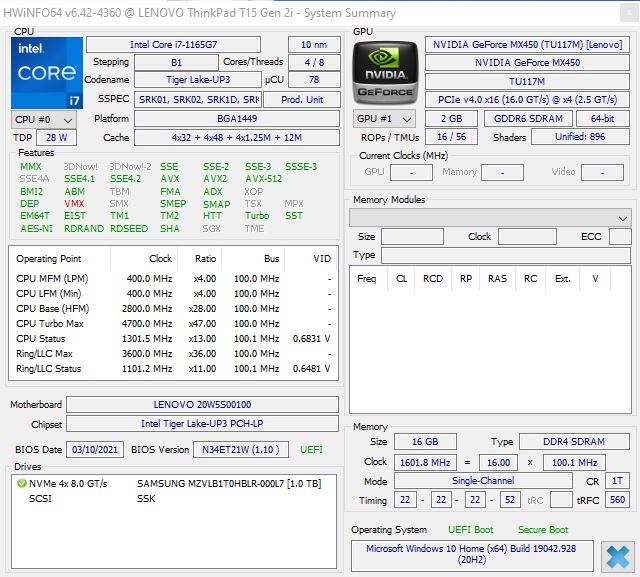The height and width of the screenshot is (577, 640).
Task: Select the CPU LFM (Min) row
Action: (x=173, y=294)
